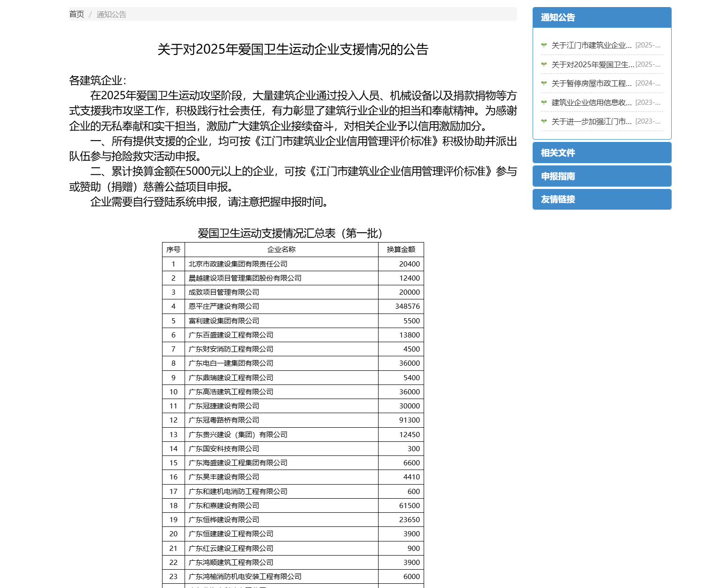Click the 关于对2025年爱国卫生运动企业支援情况的公告 page title
Image resolution: width=728 pixels, height=588 pixels.
293,49
